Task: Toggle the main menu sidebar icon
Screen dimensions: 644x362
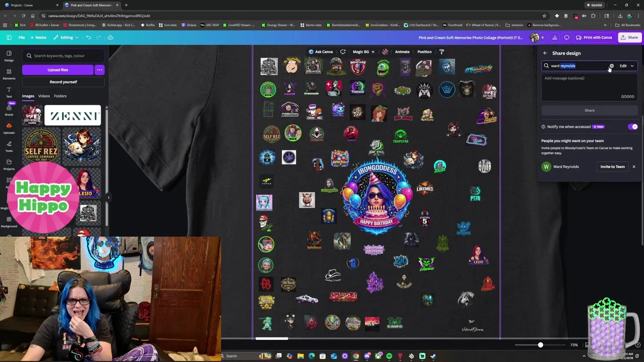Action: (x=9, y=37)
